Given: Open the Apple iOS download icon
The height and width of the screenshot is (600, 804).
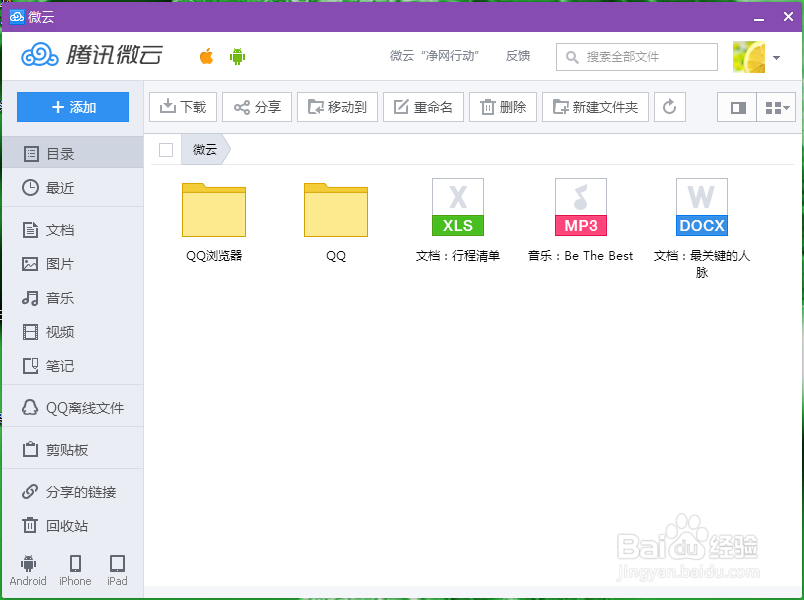Looking at the screenshot, I should (206, 56).
